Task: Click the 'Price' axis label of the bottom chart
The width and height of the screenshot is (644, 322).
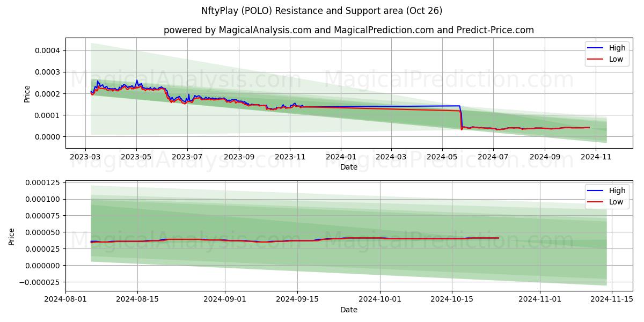Action: point(12,237)
